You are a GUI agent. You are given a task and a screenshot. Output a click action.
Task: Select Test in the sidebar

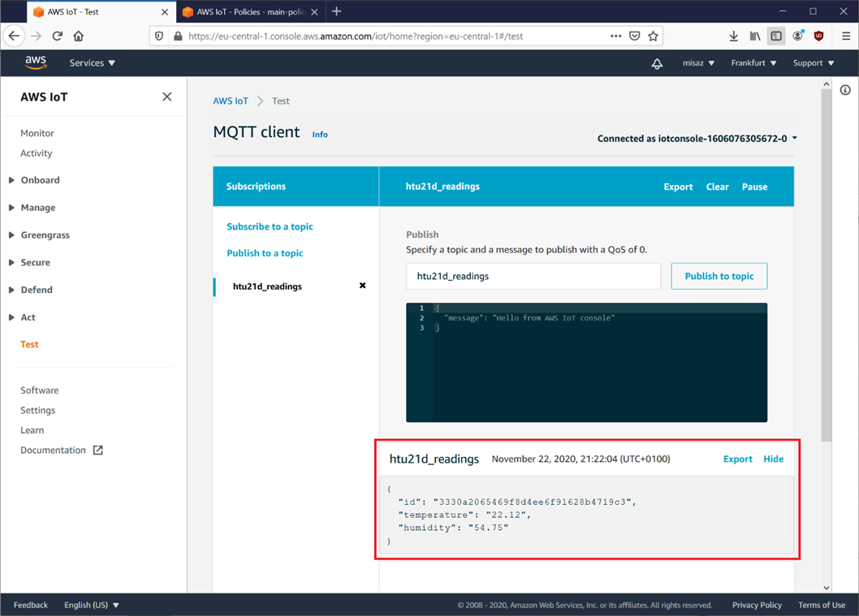(x=29, y=344)
